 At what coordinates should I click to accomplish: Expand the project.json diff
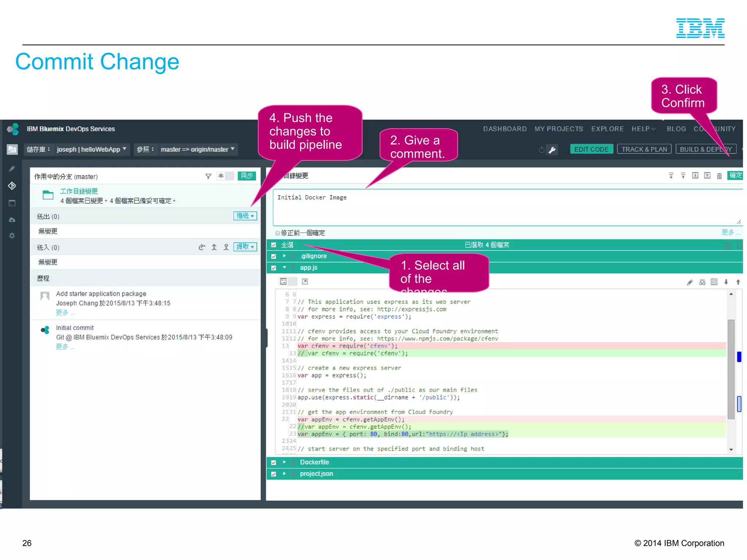tap(284, 474)
